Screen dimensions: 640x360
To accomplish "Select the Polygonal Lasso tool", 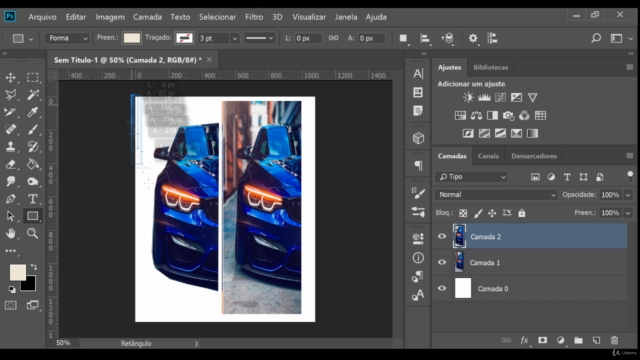I will [11, 94].
